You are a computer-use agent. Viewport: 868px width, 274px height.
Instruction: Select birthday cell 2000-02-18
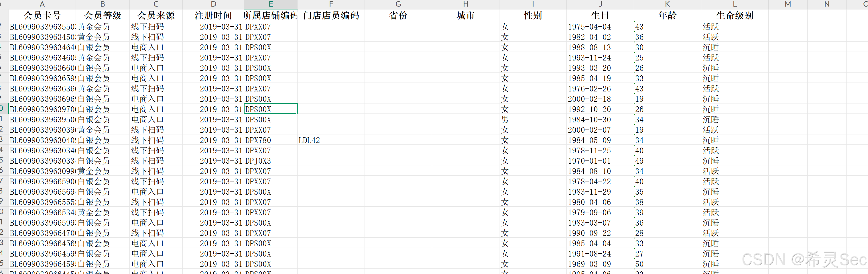click(x=600, y=99)
